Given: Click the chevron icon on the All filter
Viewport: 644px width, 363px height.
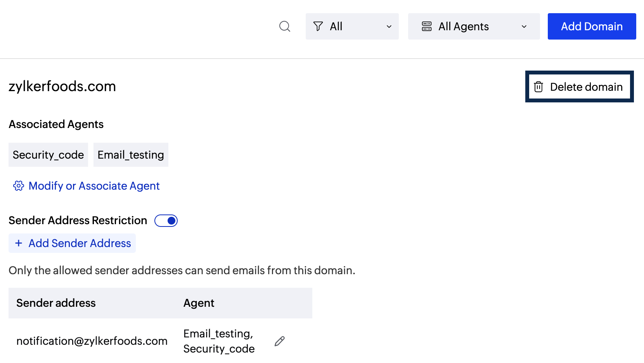Looking at the screenshot, I should click(x=389, y=26).
